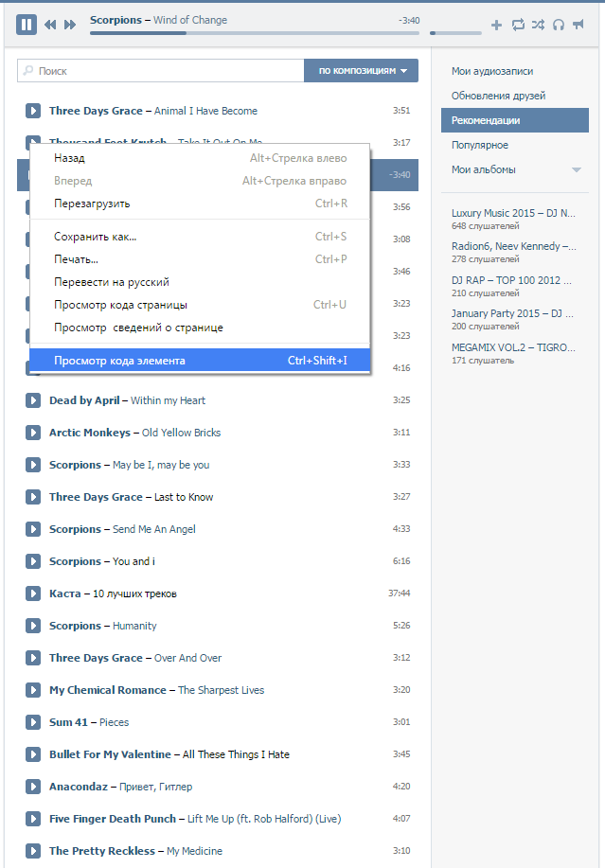Pause the currently playing Scorpions track

(27, 25)
